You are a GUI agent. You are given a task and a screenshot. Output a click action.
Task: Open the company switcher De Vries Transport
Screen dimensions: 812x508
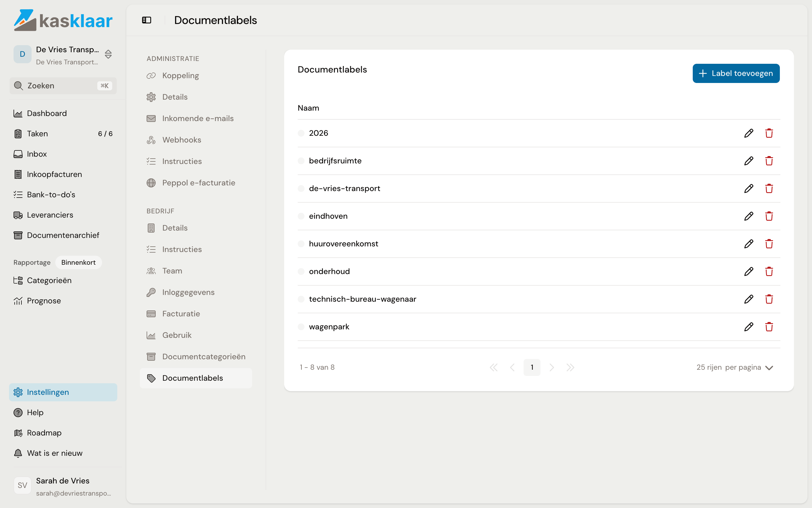coord(63,54)
